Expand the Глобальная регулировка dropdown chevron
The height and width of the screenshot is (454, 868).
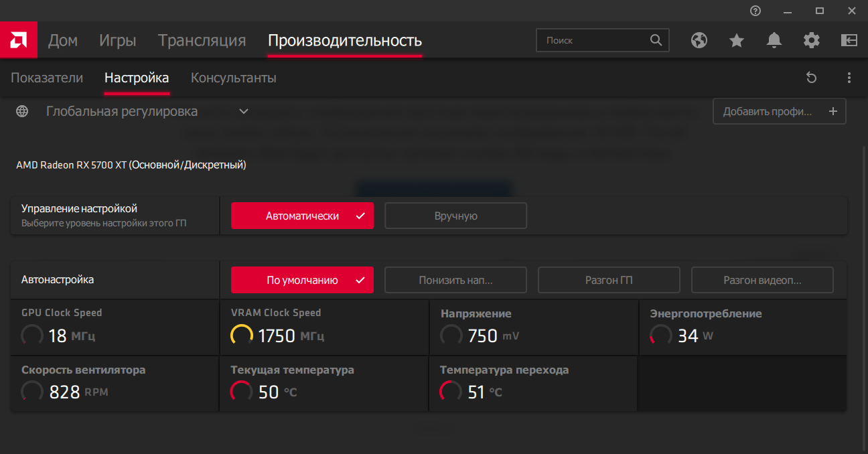point(244,111)
